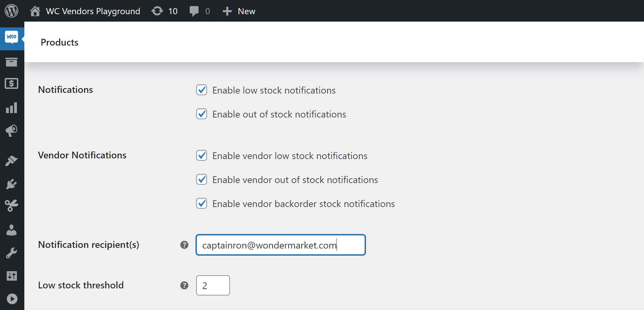Disable vendor backorder stock notifications
Viewport: 644px width, 310px height.
point(202,203)
